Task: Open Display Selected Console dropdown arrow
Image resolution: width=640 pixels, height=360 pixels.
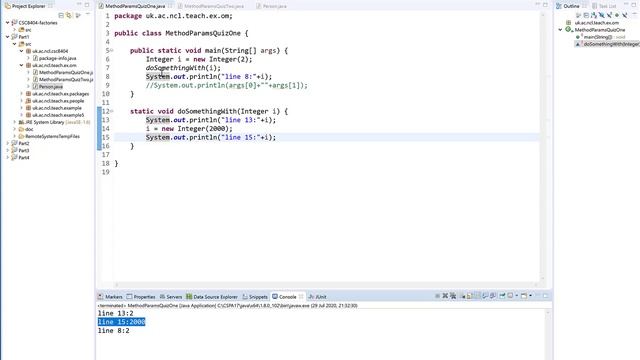Action: coord(517,296)
